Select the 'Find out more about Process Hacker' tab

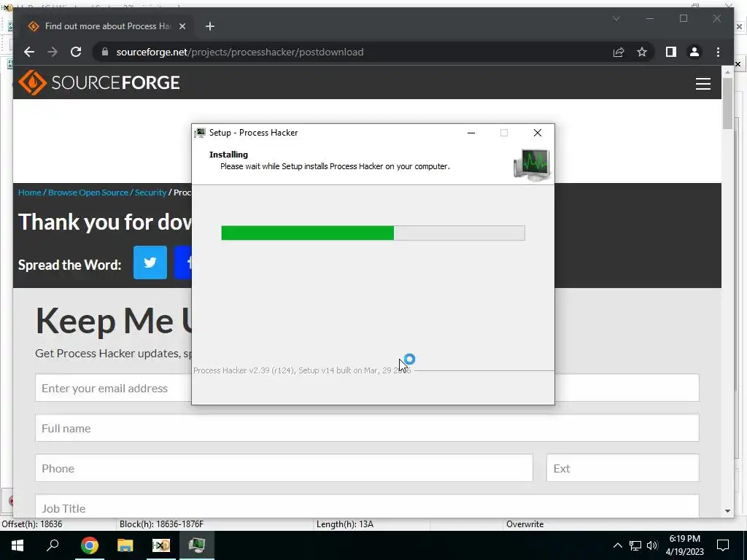pyautogui.click(x=107, y=26)
